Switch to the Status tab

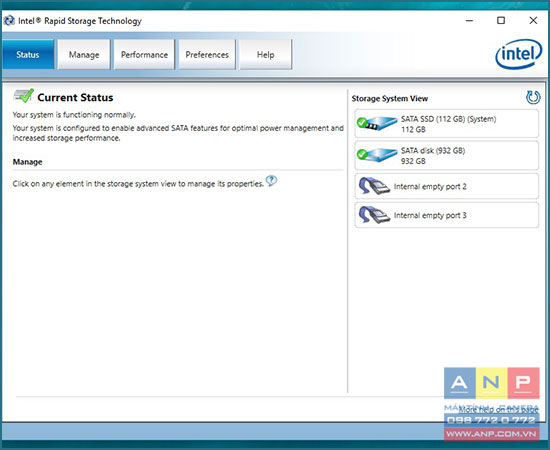click(28, 55)
